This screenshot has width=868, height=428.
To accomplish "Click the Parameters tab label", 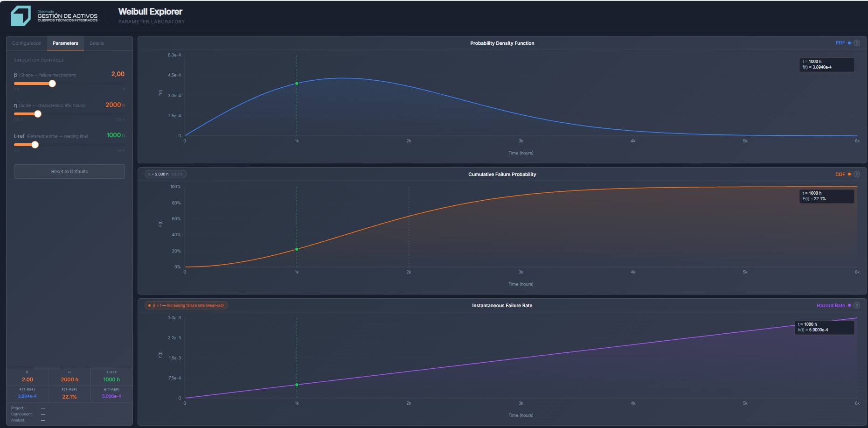I will tap(65, 43).
